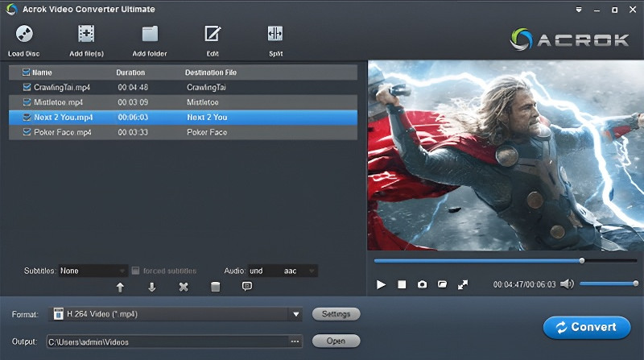Clear the list with the trash icon

pos(215,287)
